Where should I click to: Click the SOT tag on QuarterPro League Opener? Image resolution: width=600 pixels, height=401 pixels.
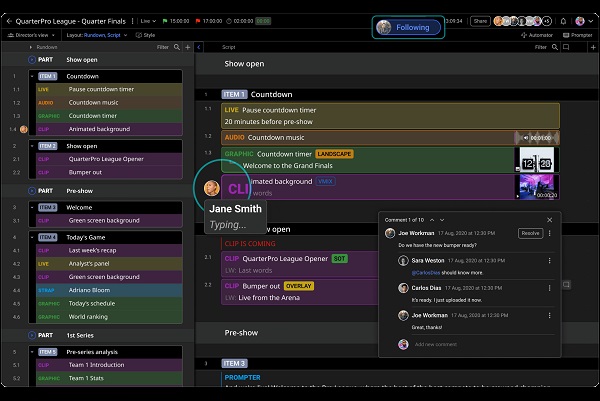(x=339, y=259)
